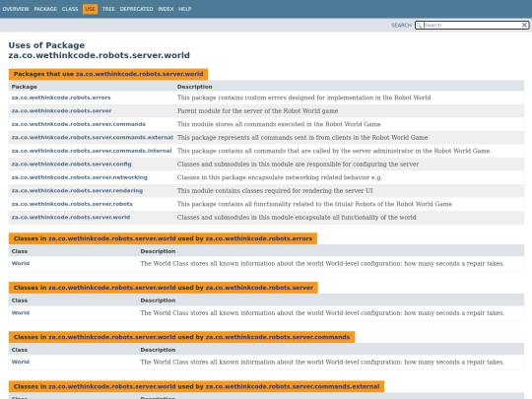This screenshot has width=532, height=399.
Task: Click 'Classes in this package encapsulate networking' text
Action: click(x=280, y=177)
